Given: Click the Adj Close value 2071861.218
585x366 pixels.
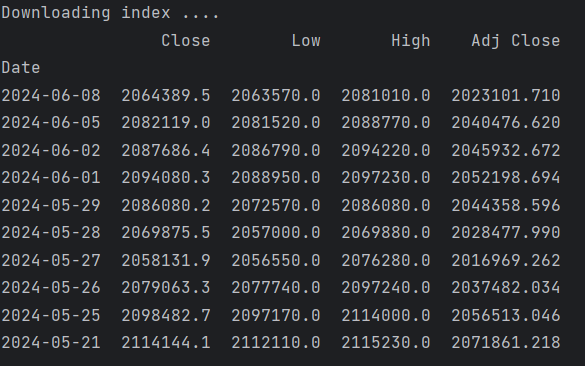Looking at the screenshot, I should [x=506, y=342].
